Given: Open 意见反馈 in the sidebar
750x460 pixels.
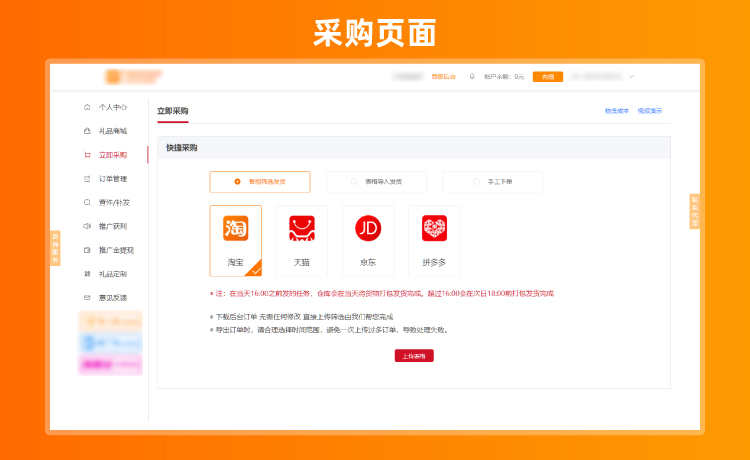Looking at the screenshot, I should coord(112,297).
